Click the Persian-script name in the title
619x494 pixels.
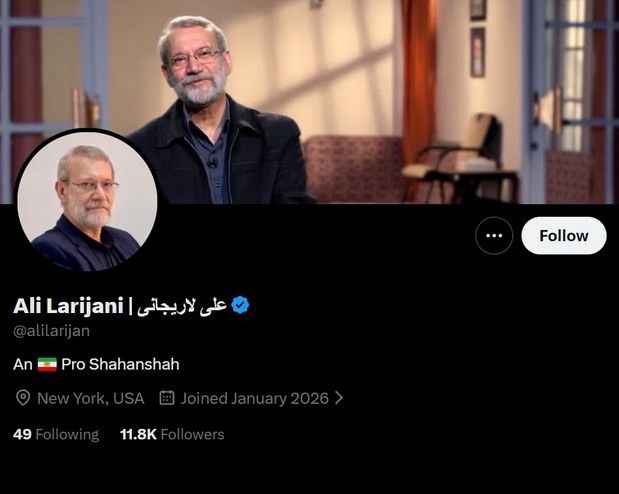click(182, 306)
